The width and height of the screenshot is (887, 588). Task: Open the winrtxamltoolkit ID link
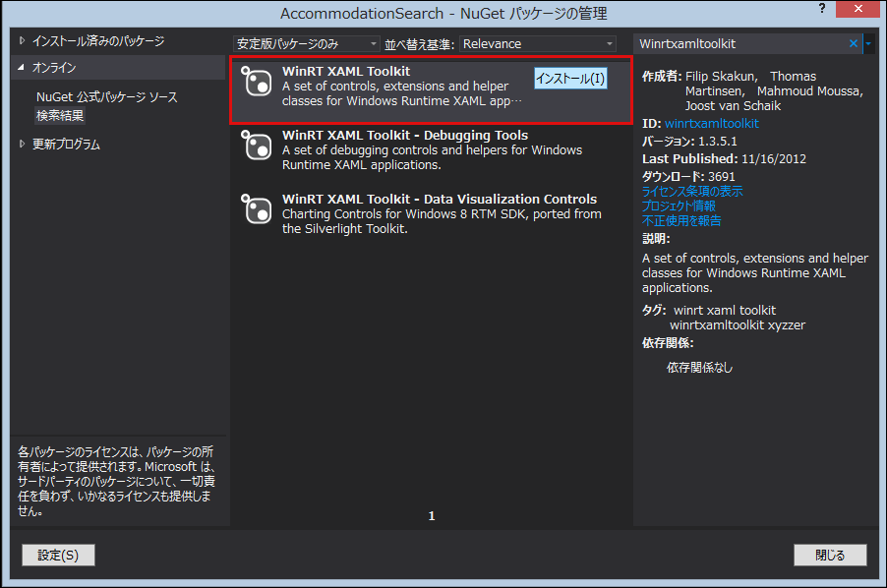click(712, 123)
